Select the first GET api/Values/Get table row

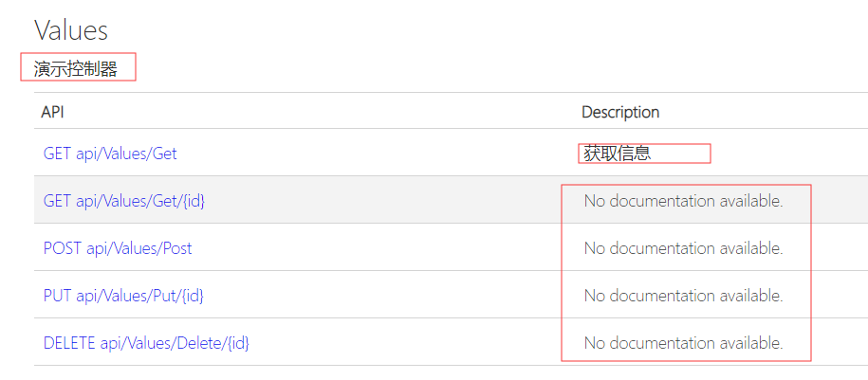click(379, 153)
